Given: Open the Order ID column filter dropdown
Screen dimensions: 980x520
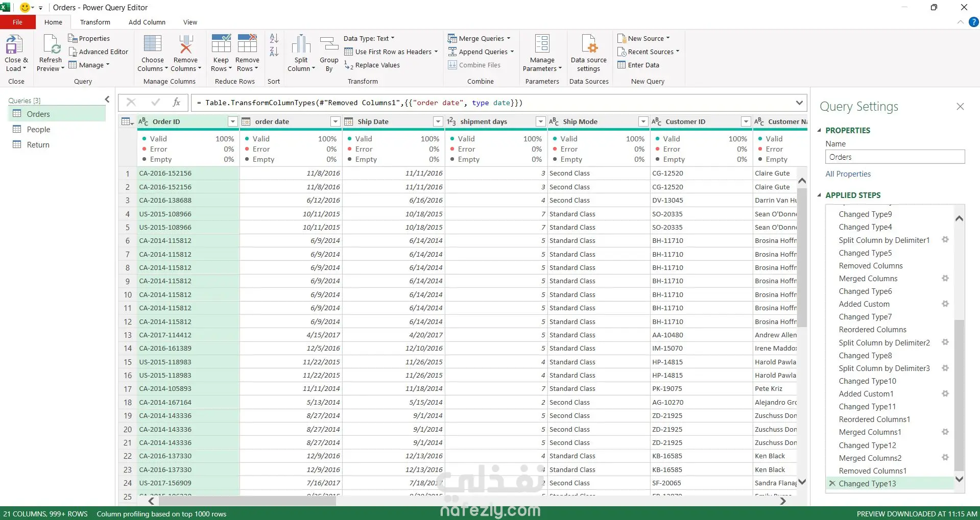Looking at the screenshot, I should 232,121.
